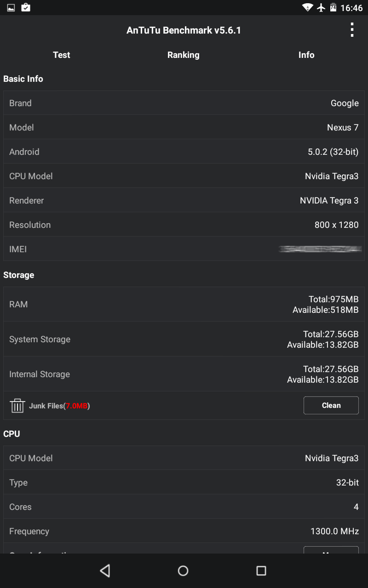Tap the Frequency 1300.0 MHz row
Viewport: 368px width, 588px height.
(184, 531)
